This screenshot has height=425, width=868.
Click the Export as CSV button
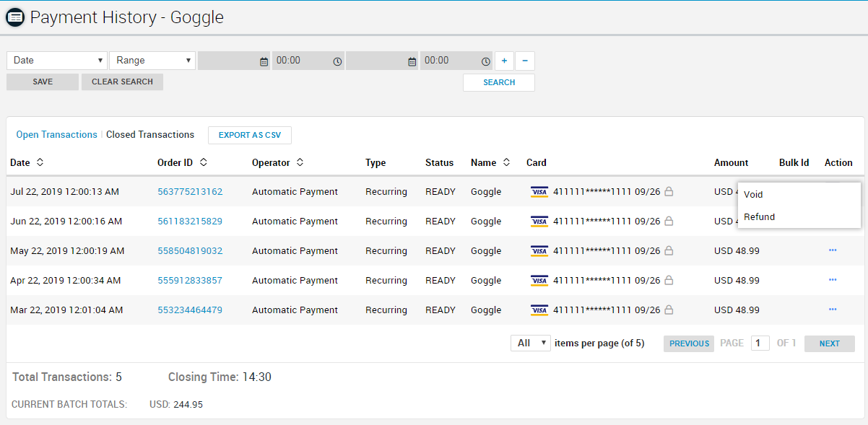click(x=250, y=135)
